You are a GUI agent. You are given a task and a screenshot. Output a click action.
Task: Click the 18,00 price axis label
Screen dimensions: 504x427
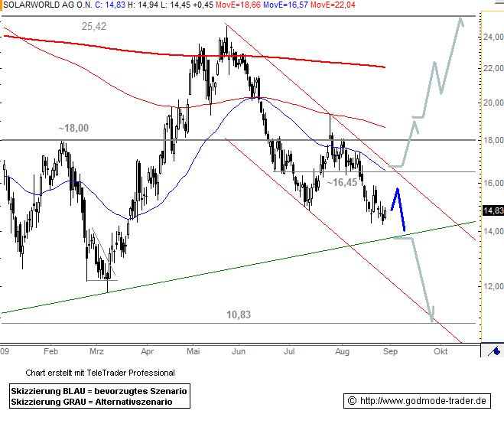pos(493,140)
